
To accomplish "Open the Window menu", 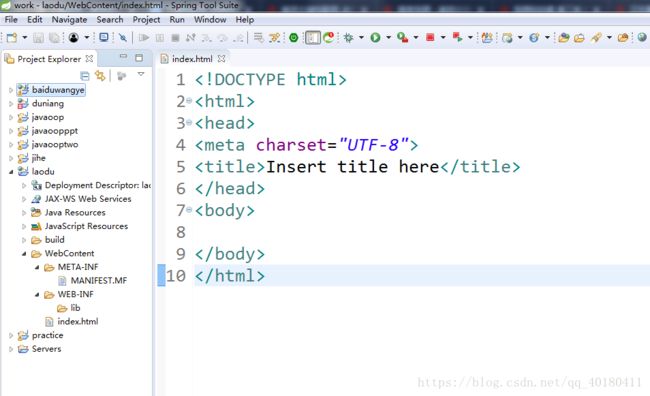I will [x=210, y=19].
